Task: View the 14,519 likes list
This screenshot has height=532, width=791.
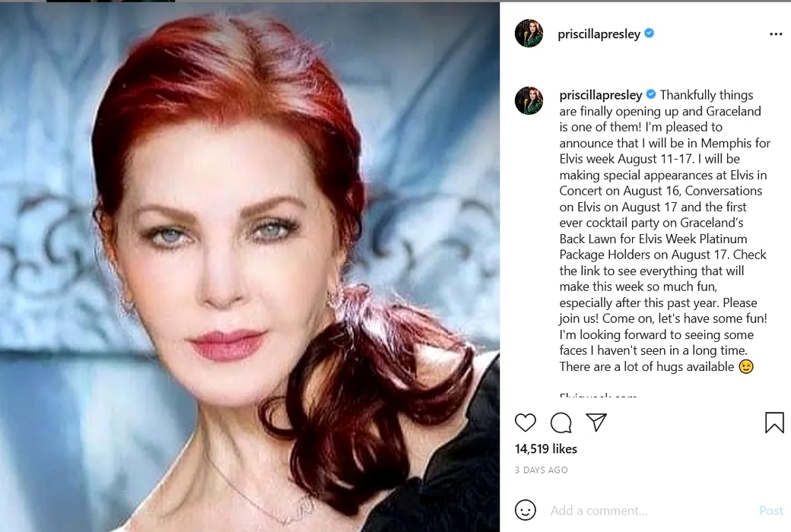Action: (x=546, y=449)
